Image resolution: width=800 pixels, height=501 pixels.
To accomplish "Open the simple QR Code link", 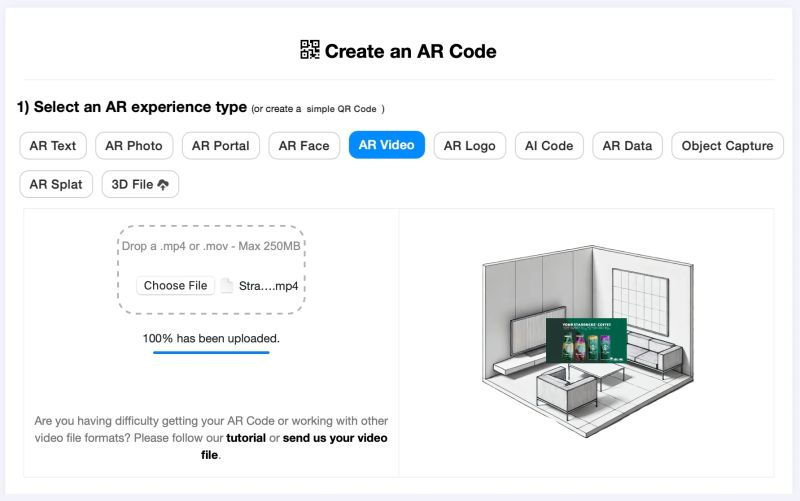I will click(x=341, y=109).
